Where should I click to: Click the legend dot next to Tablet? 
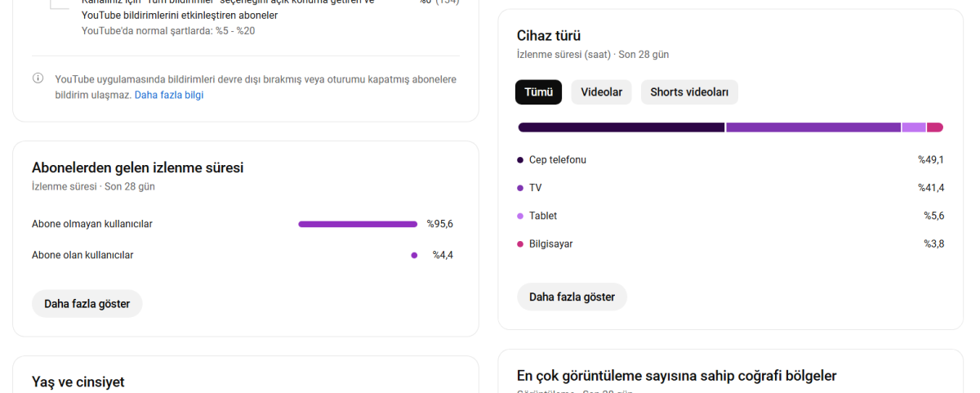click(x=520, y=216)
